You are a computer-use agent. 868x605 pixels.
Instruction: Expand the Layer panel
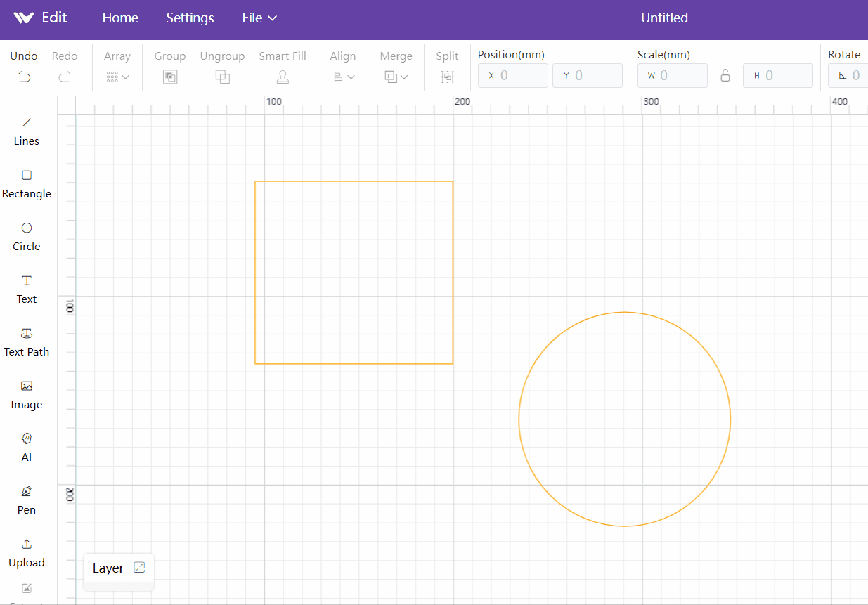click(139, 568)
